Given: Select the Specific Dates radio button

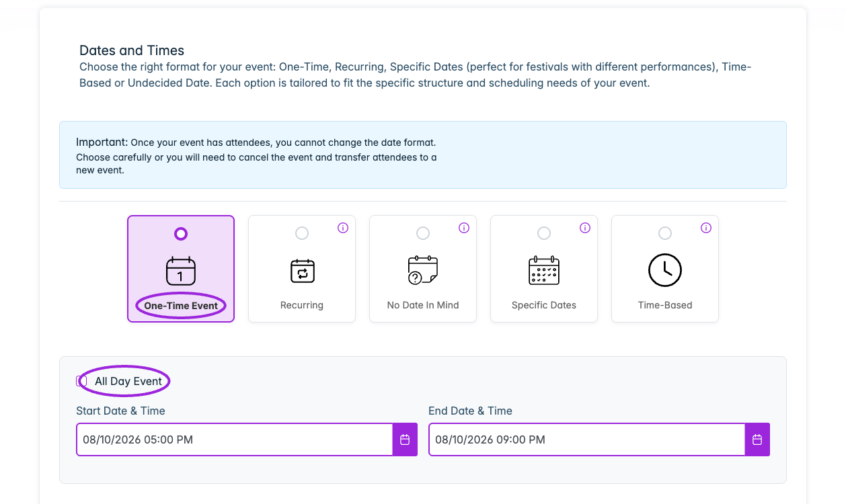Looking at the screenshot, I should pyautogui.click(x=544, y=233).
